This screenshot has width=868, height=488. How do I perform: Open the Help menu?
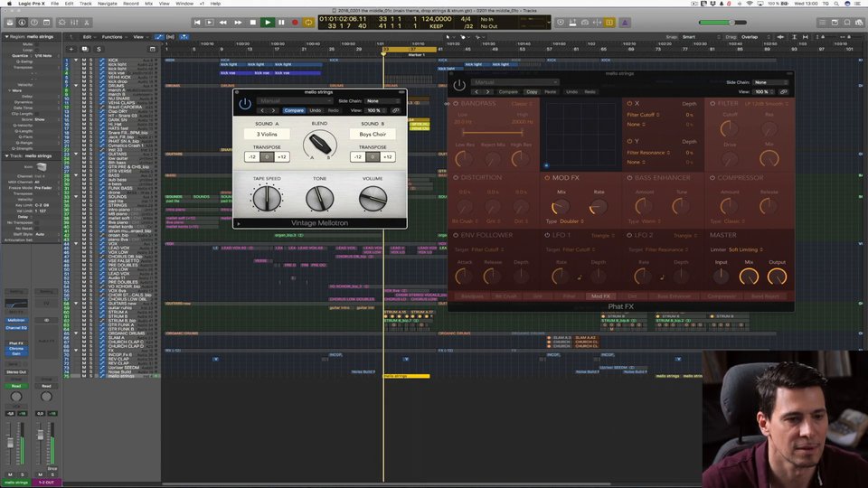pyautogui.click(x=215, y=4)
